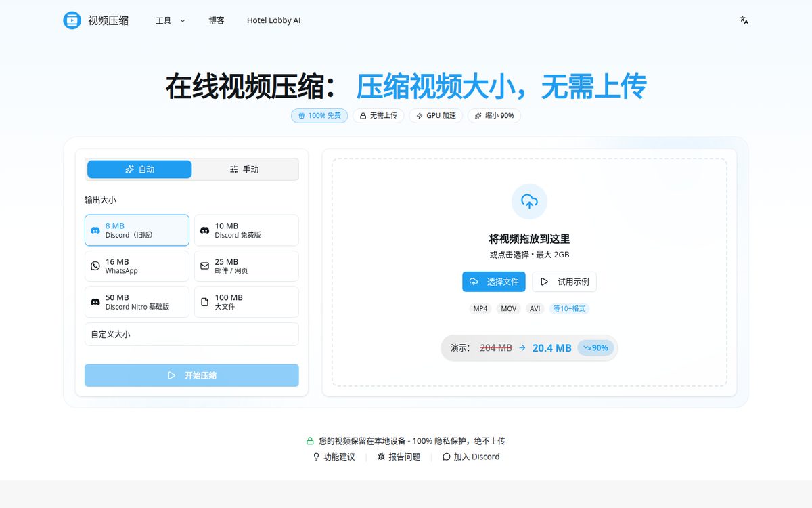Screen dimensions: 812x508
Task: Click the 试用示例 play button
Action: (x=564, y=282)
